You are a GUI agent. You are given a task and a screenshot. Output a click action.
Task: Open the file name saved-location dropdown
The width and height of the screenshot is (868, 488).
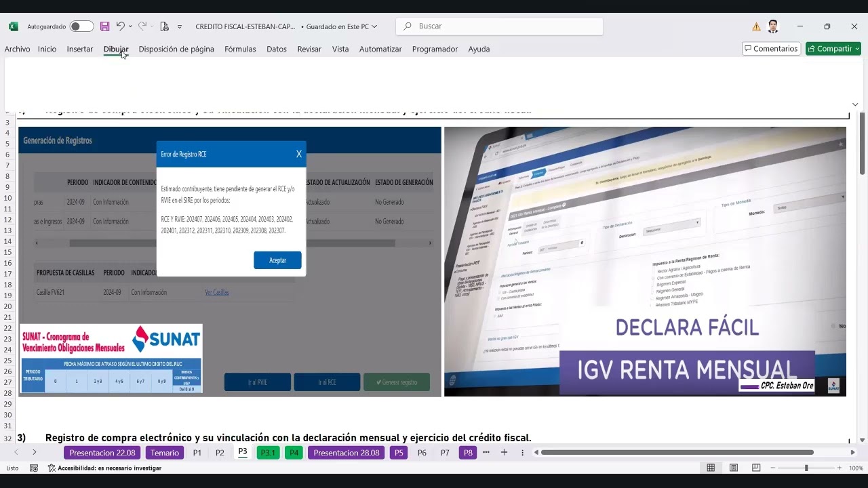[374, 26]
